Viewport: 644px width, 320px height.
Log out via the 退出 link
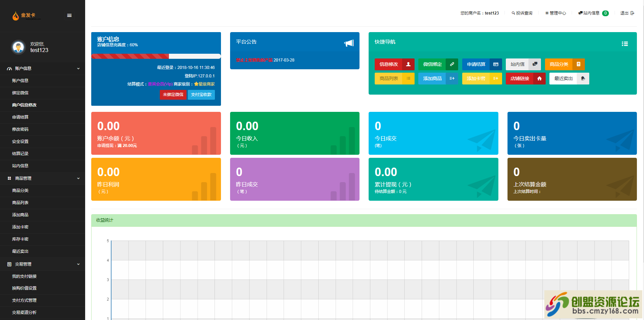[627, 13]
